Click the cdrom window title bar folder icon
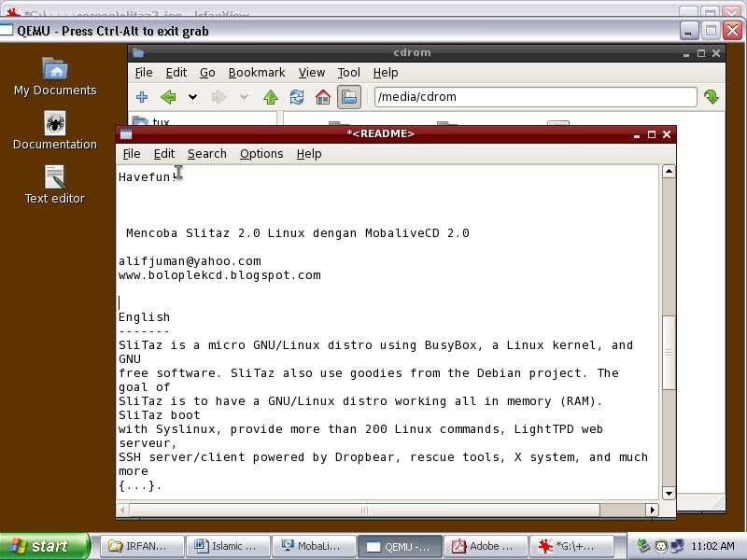Viewport: 747px width, 560px height. click(138, 53)
